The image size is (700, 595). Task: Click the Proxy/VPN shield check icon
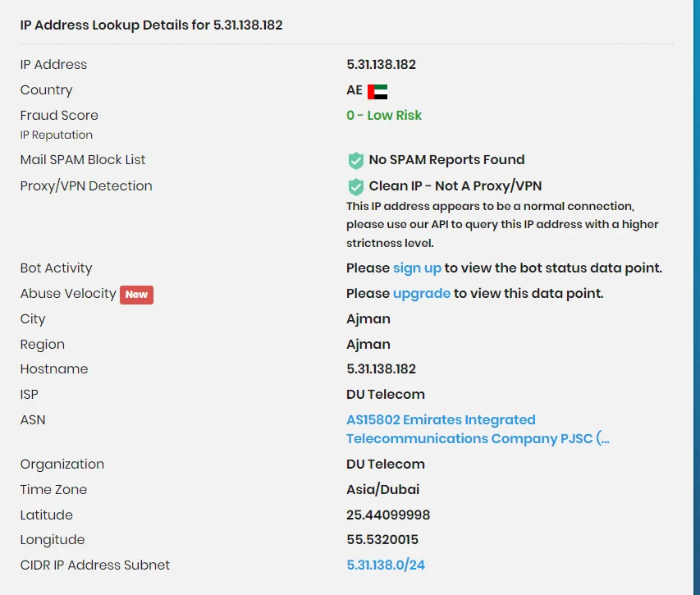coord(355,186)
